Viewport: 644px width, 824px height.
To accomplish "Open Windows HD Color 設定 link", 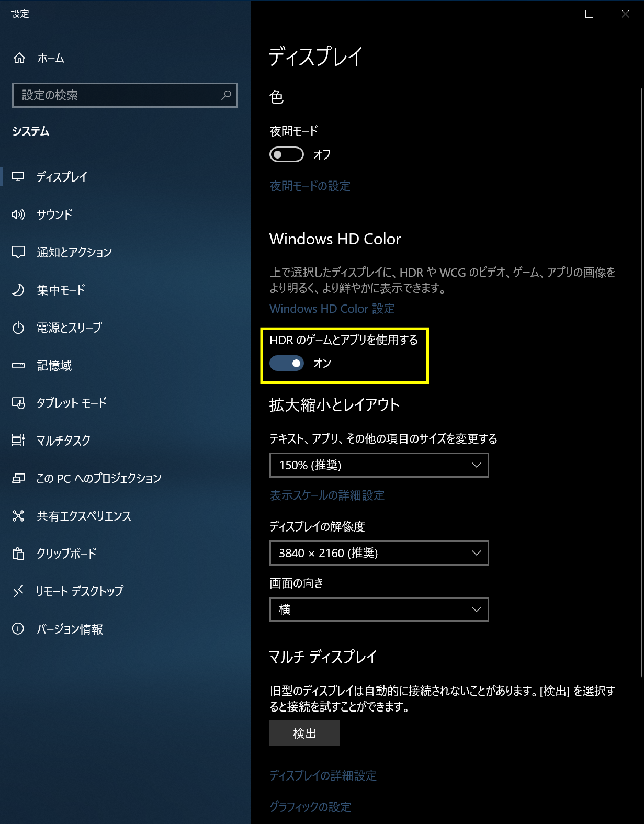I will [x=332, y=309].
